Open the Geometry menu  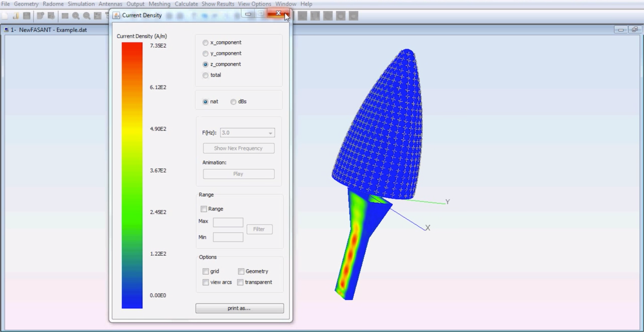[x=26, y=4]
